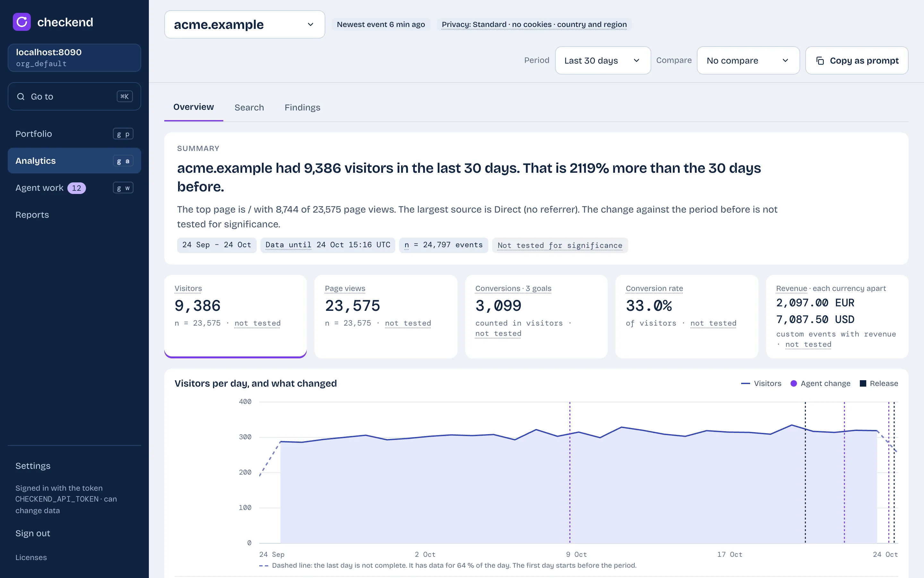Viewport: 924px width, 578px height.
Task: Click the Agent work 12 count badge
Action: coord(77,188)
